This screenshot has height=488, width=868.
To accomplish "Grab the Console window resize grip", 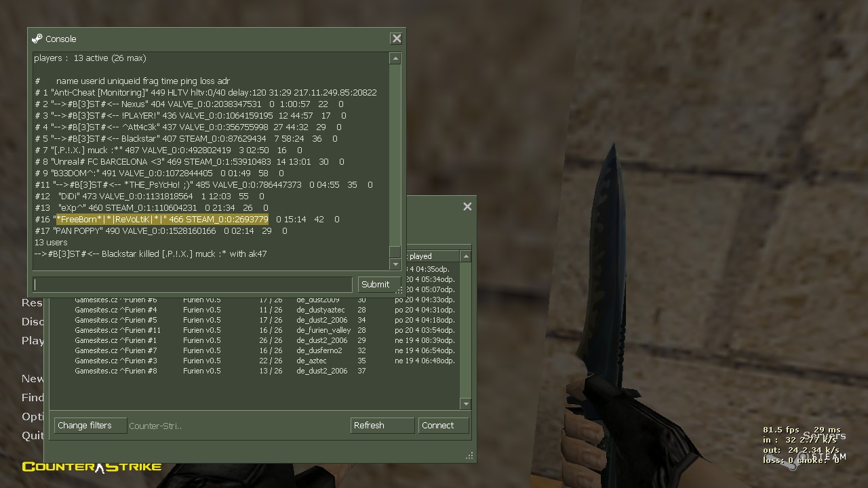I will pyautogui.click(x=399, y=291).
